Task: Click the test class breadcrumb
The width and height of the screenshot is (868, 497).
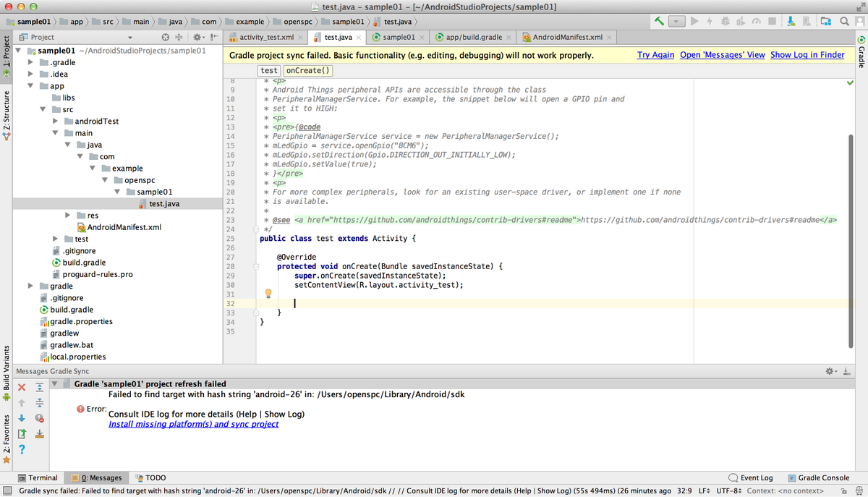Action: tap(269, 70)
